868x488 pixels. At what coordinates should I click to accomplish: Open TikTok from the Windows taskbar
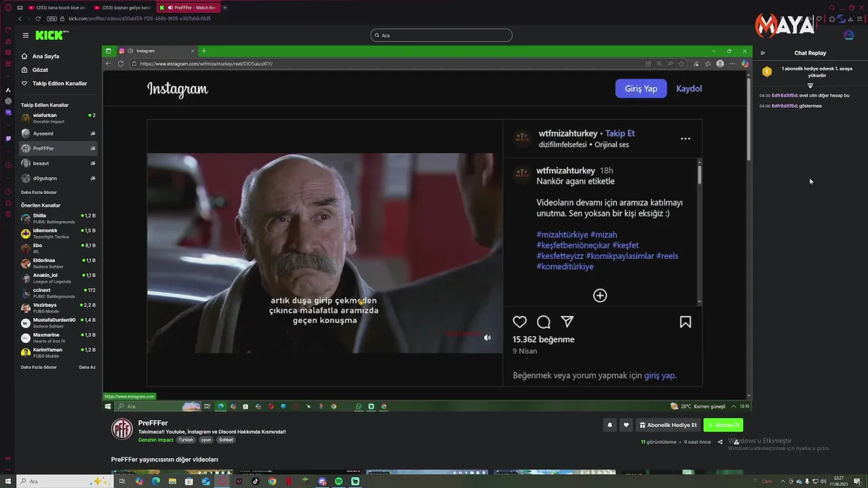(256, 481)
